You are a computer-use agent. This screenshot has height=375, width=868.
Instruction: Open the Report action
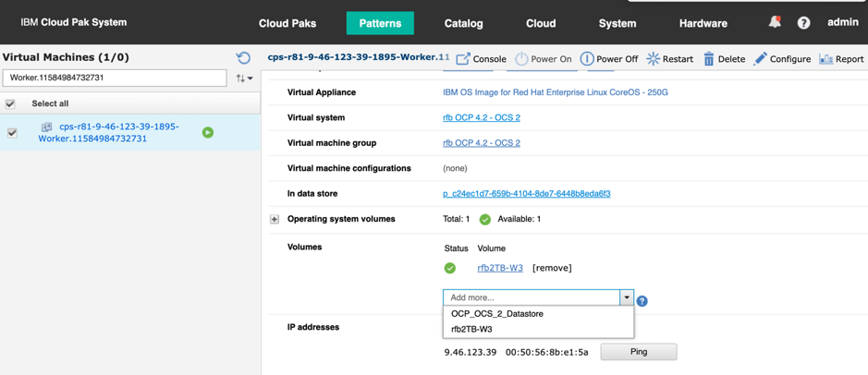(841, 58)
